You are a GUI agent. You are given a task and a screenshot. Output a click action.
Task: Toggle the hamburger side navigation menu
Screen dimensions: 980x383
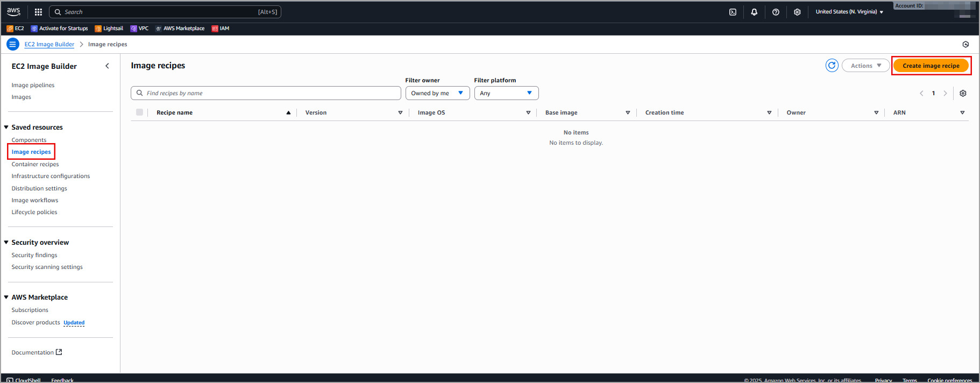[12, 44]
